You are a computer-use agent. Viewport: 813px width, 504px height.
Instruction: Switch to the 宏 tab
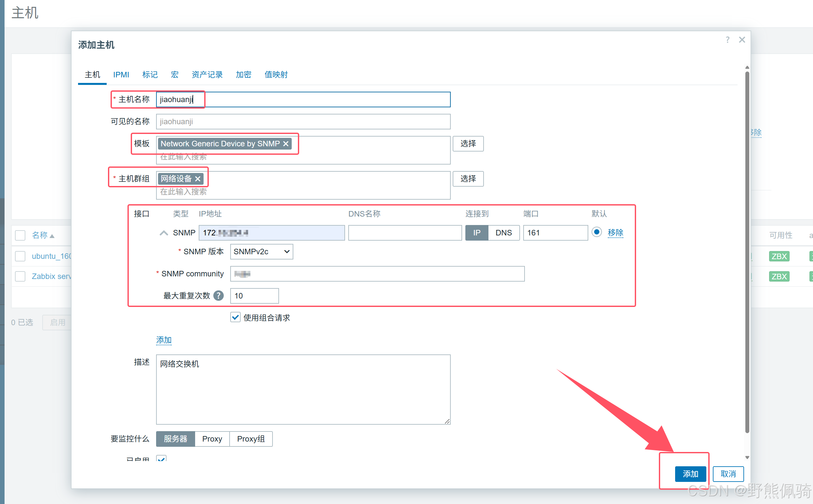tap(174, 75)
